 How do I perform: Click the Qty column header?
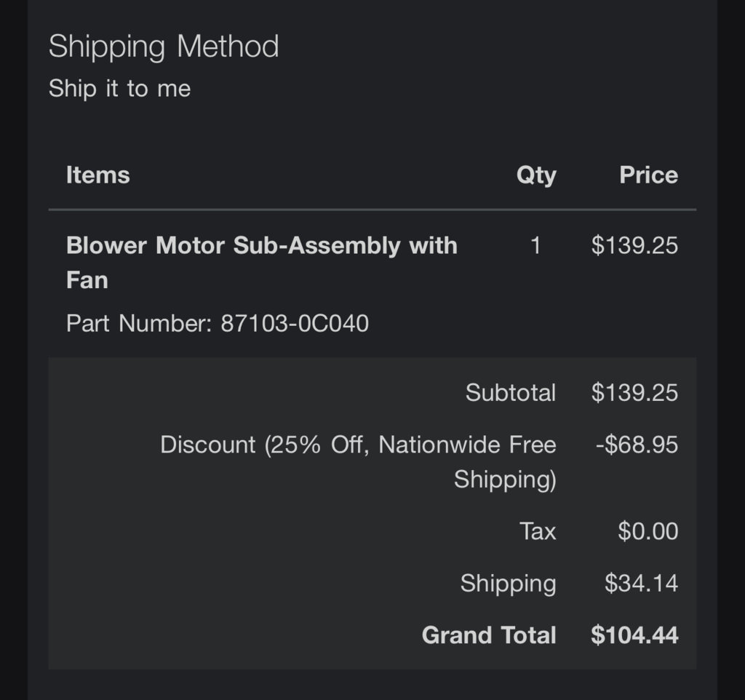536,175
